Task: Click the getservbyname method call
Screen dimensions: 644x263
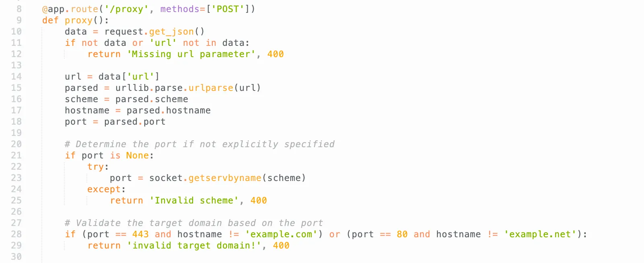Action: pyautogui.click(x=225, y=178)
